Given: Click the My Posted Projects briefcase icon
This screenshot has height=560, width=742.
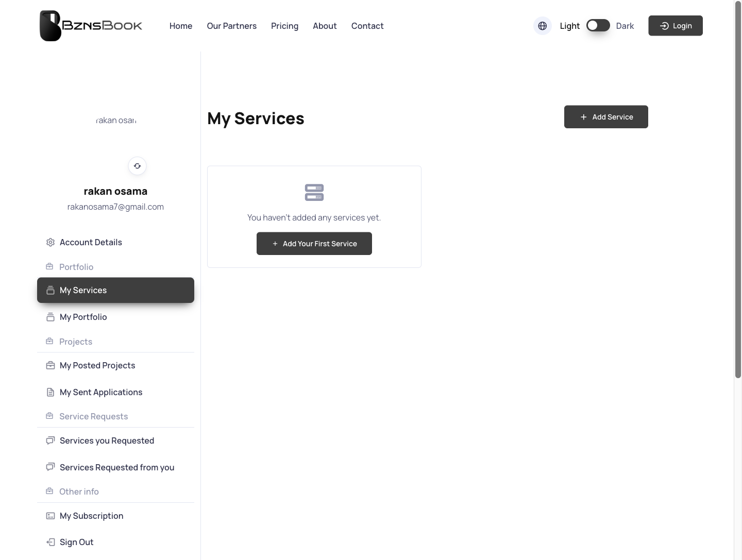Looking at the screenshot, I should pos(50,365).
